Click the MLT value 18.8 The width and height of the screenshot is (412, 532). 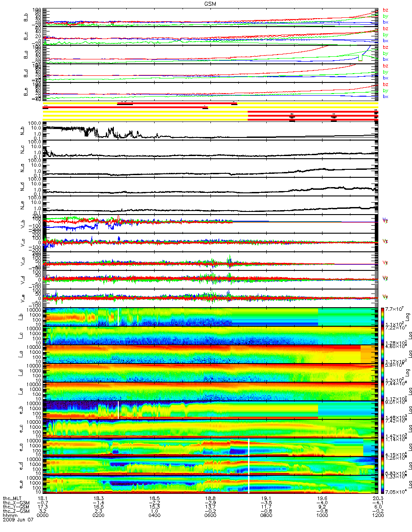point(210,498)
